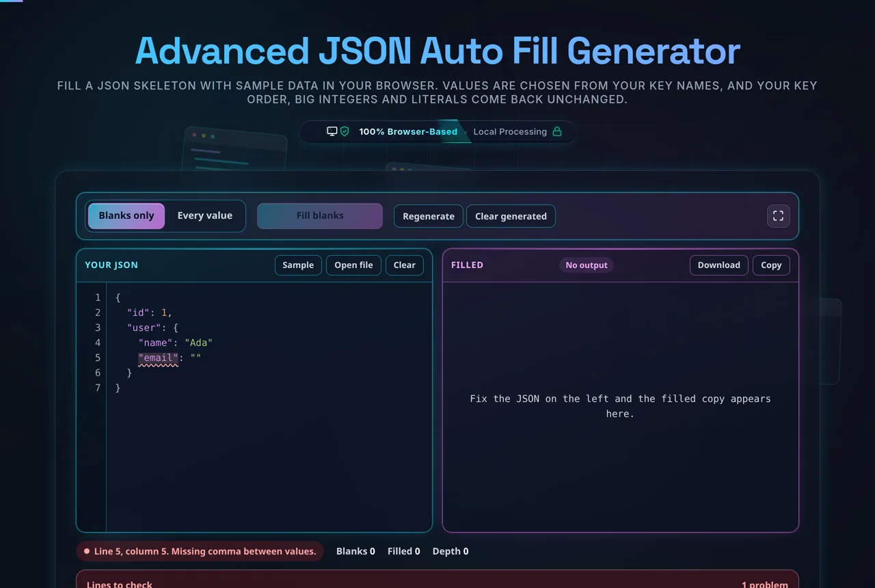
Task: Clear the Your JSON editor
Action: point(404,265)
